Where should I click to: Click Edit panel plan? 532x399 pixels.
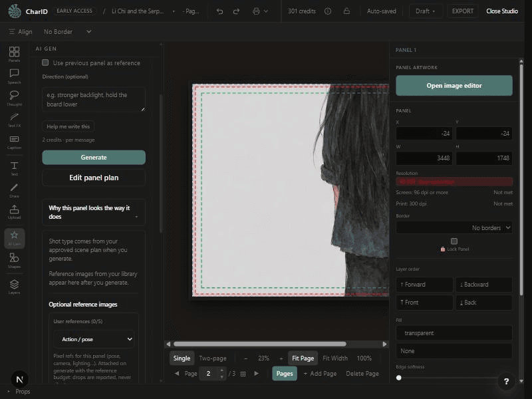tap(94, 178)
